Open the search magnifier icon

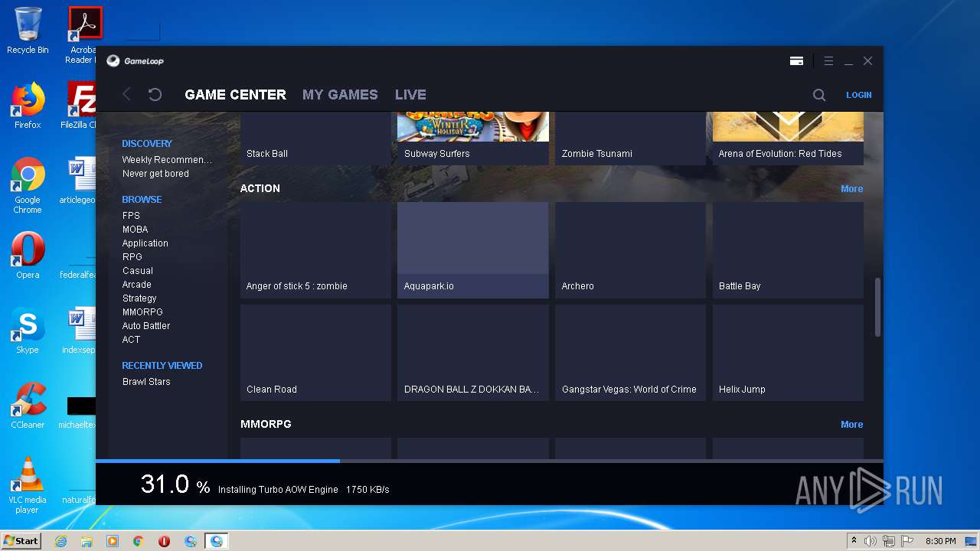(819, 95)
